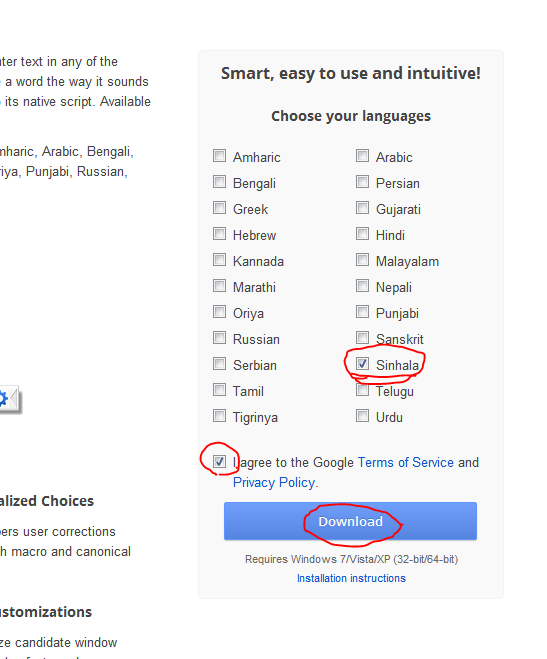547x659 pixels.
Task: Toggle the Terms of Service agreement checkbox
Action: [x=219, y=461]
